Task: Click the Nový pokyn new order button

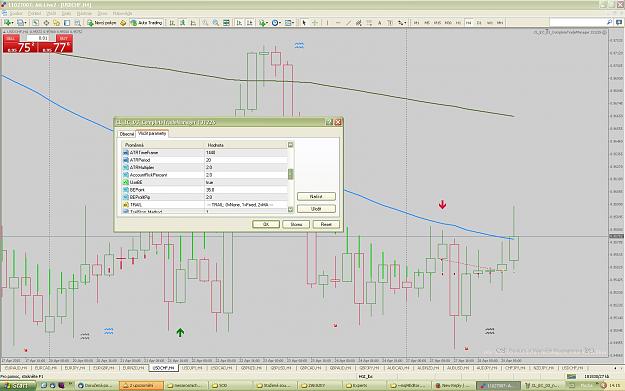Action: coord(102,23)
